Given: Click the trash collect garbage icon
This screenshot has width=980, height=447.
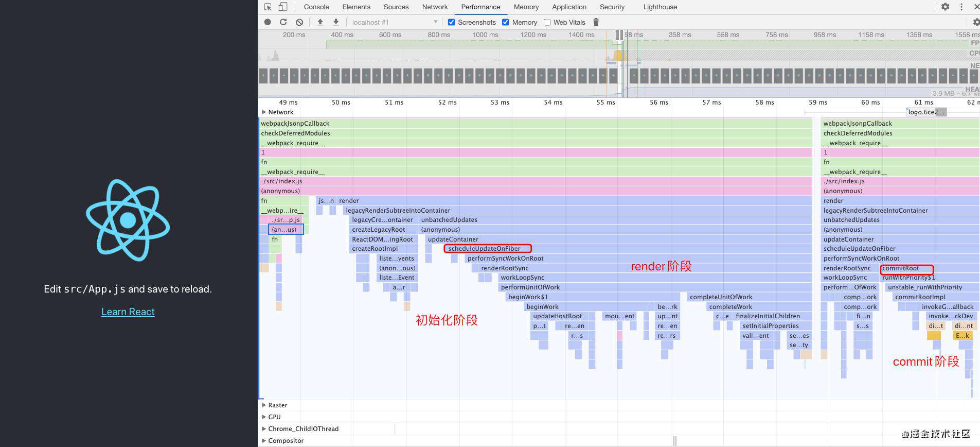Looking at the screenshot, I should point(596,22).
